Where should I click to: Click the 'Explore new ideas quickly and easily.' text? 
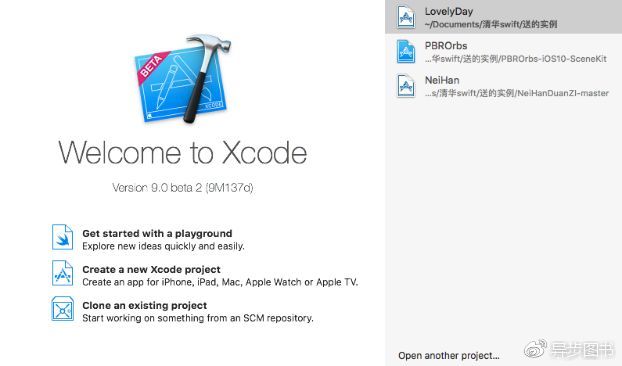click(x=163, y=246)
